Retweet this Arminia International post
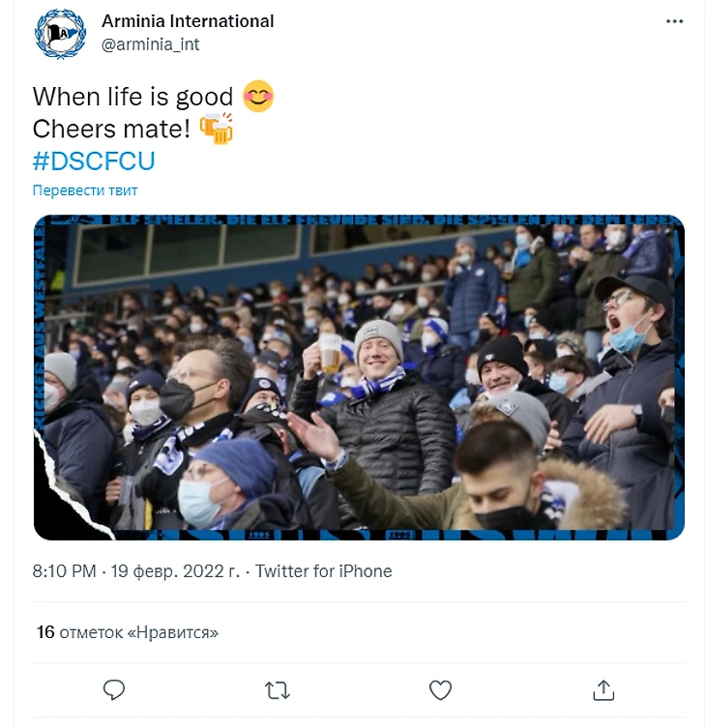The width and height of the screenshot is (706, 728). [x=277, y=689]
